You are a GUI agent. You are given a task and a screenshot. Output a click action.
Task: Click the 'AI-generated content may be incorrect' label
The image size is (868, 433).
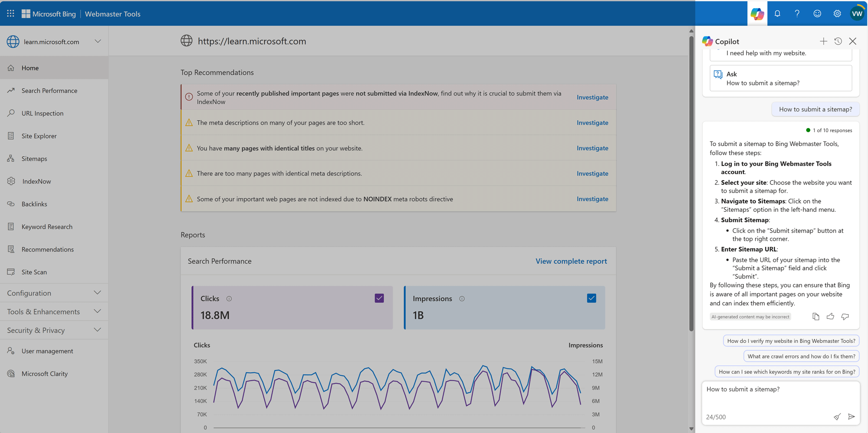click(x=750, y=317)
